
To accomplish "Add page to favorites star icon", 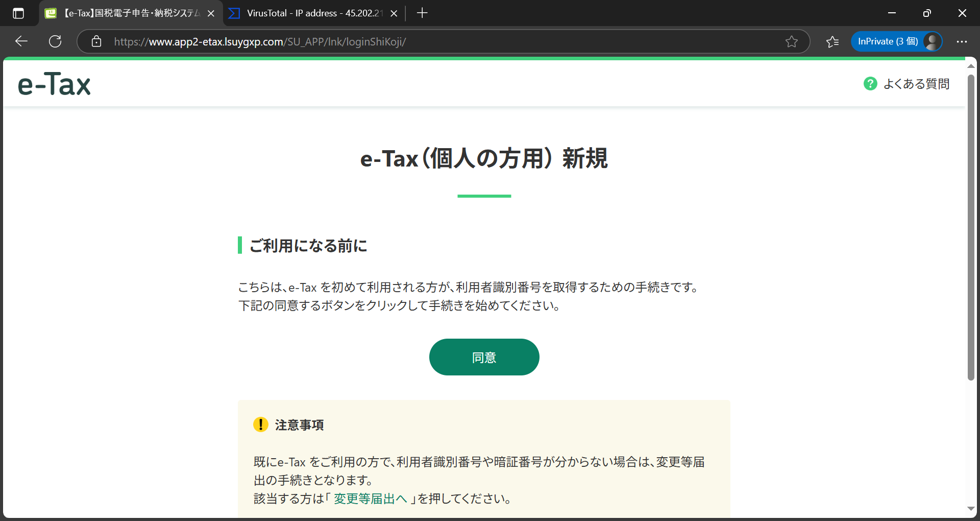I will pos(791,41).
